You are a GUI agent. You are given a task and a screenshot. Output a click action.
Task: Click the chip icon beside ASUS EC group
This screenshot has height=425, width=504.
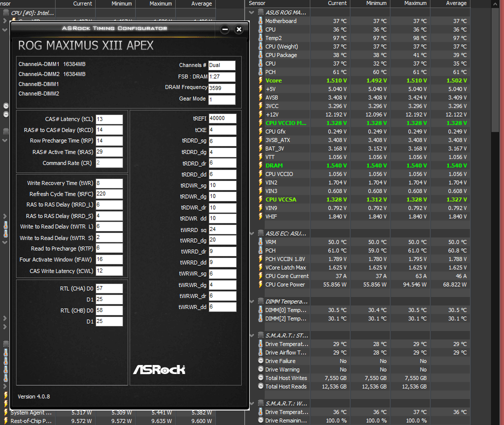pyautogui.click(x=261, y=233)
